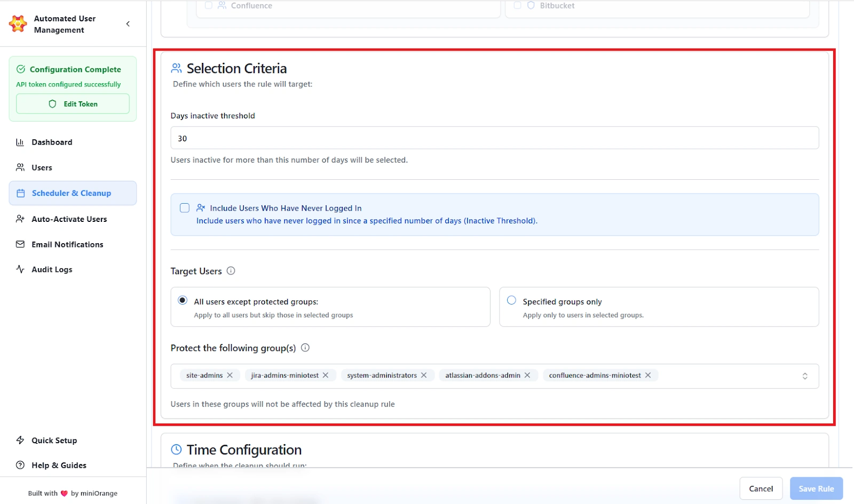Screen dimensions: 854x504
Task: Click the Automated User Management logo icon
Action: coord(18,24)
